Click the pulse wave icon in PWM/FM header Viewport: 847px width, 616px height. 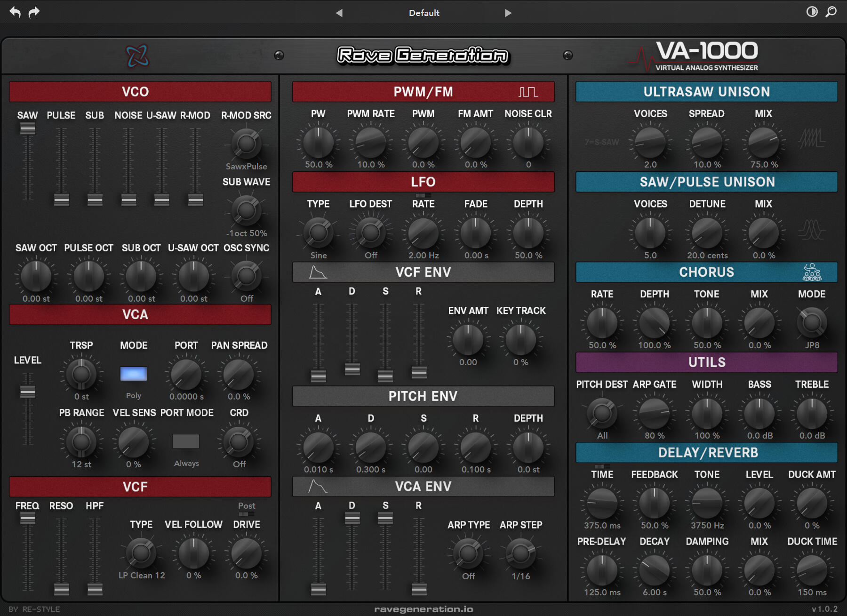click(528, 92)
